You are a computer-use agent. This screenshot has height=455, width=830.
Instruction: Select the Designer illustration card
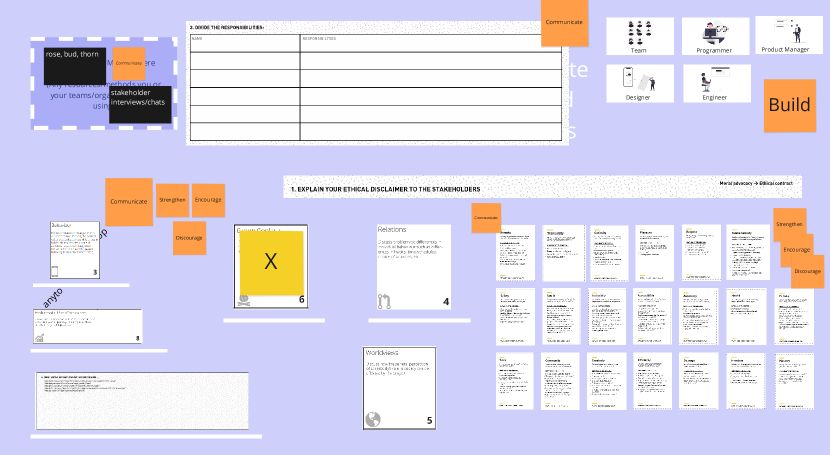tap(640, 83)
